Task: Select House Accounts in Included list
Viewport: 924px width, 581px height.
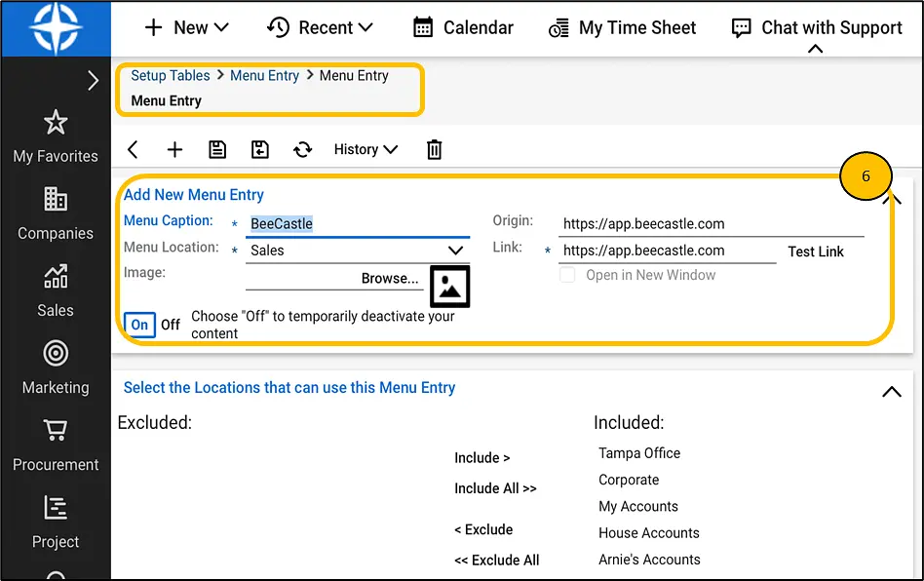Action: click(649, 532)
